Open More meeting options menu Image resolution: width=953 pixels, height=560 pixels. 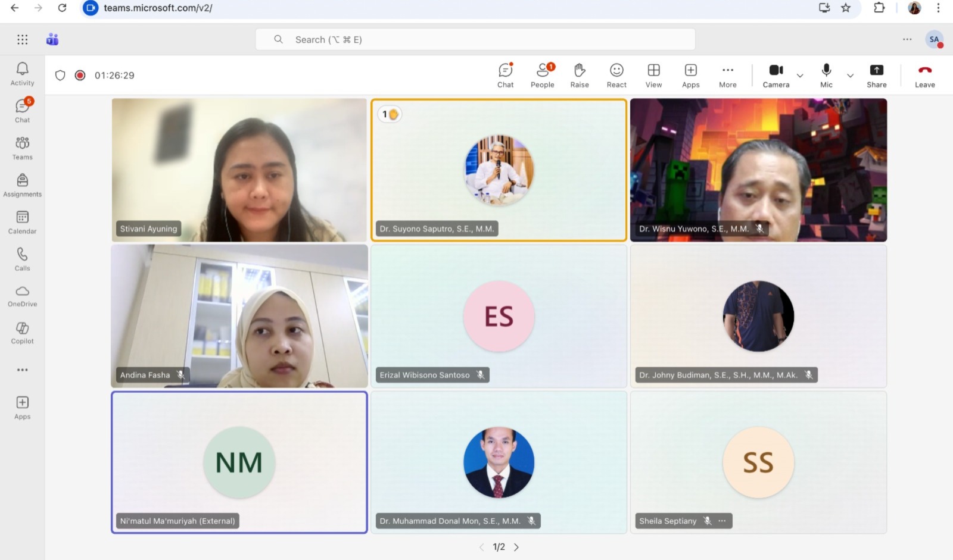click(727, 75)
